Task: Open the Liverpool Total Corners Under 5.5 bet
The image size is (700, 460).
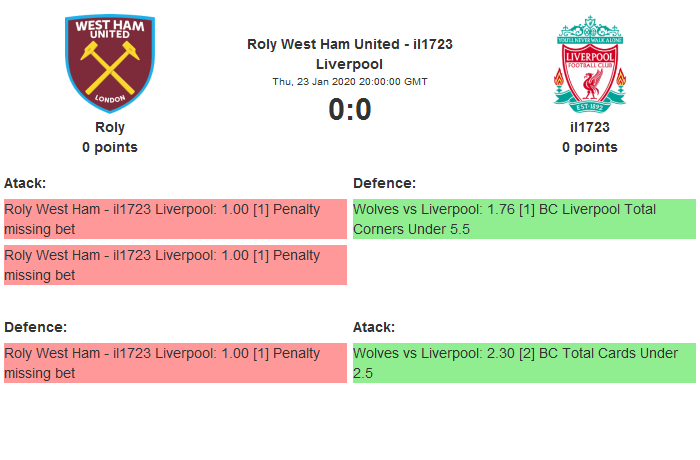Action: tap(524, 219)
